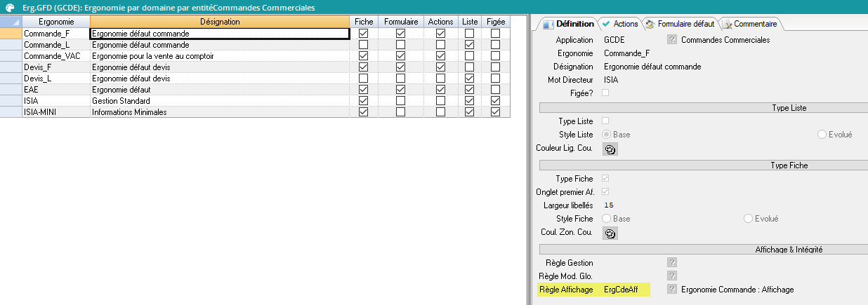Select the Commande_VAC row in the grid
Screen dimensions: 868x305
click(55, 56)
